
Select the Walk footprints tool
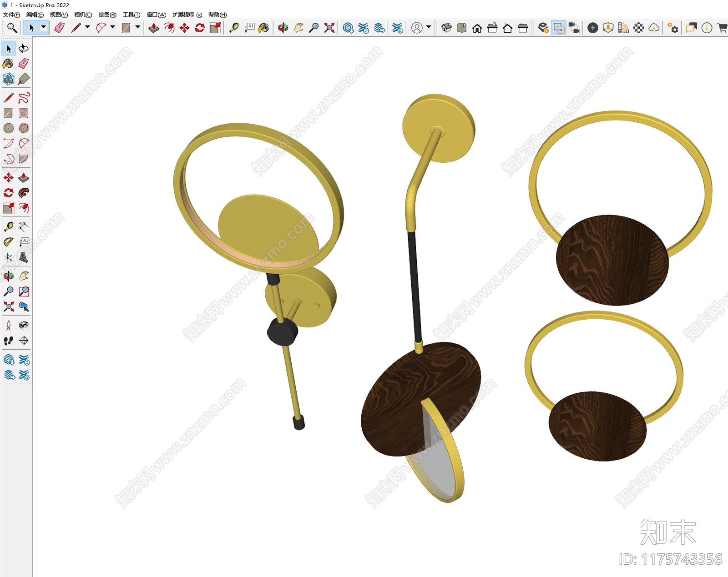[9, 341]
